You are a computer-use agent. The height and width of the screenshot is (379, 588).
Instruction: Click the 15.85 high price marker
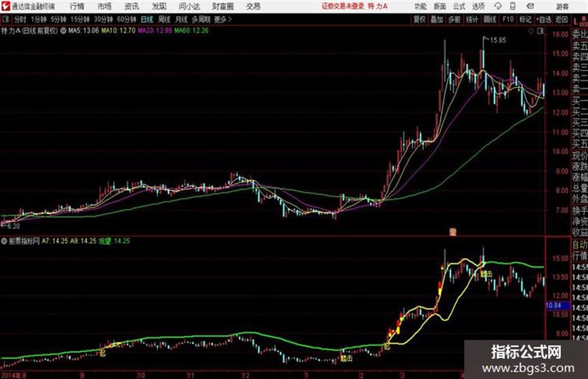[x=498, y=40]
